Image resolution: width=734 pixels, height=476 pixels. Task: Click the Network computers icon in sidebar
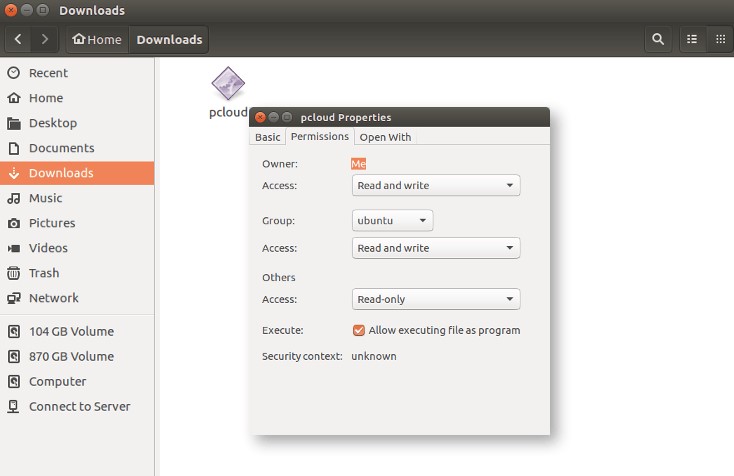pos(14,298)
